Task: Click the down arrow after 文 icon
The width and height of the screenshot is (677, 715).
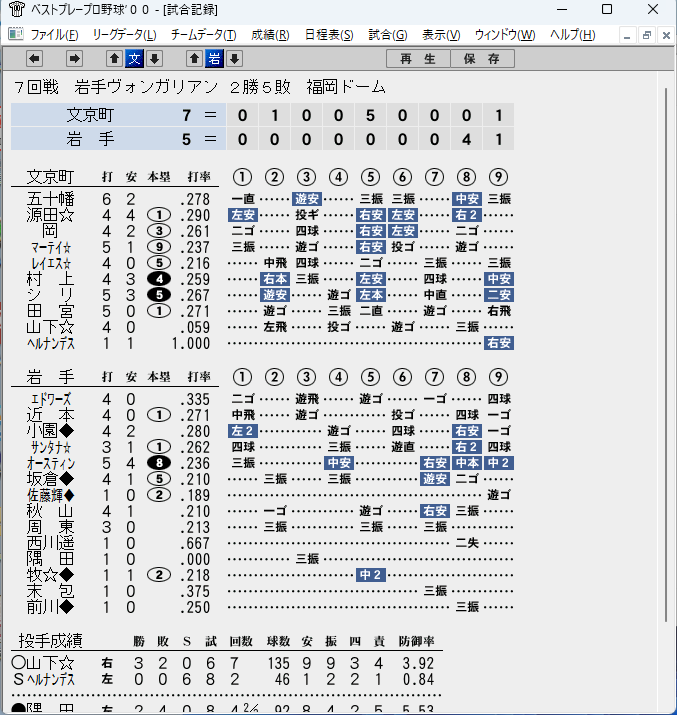Action: 155,58
